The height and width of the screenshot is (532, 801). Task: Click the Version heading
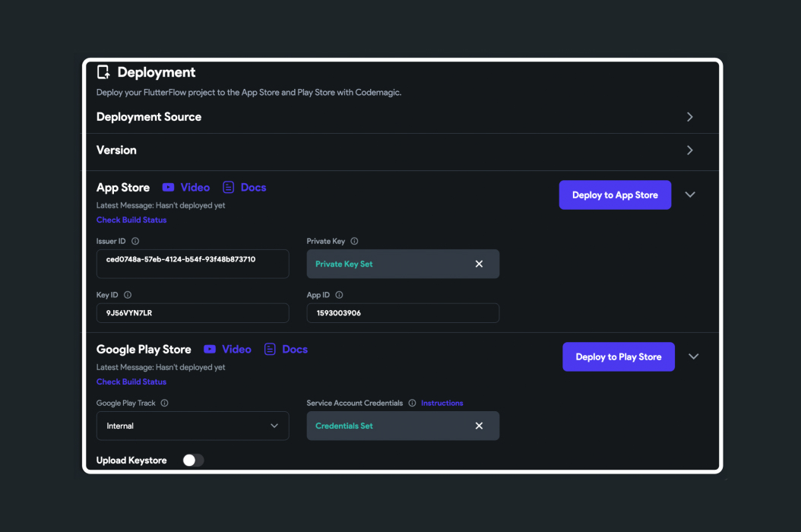(116, 150)
